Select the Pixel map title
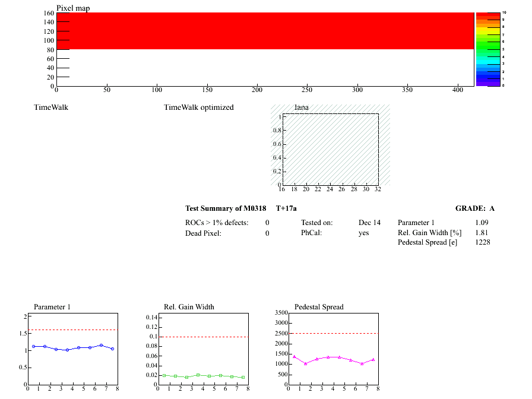 pos(73,8)
